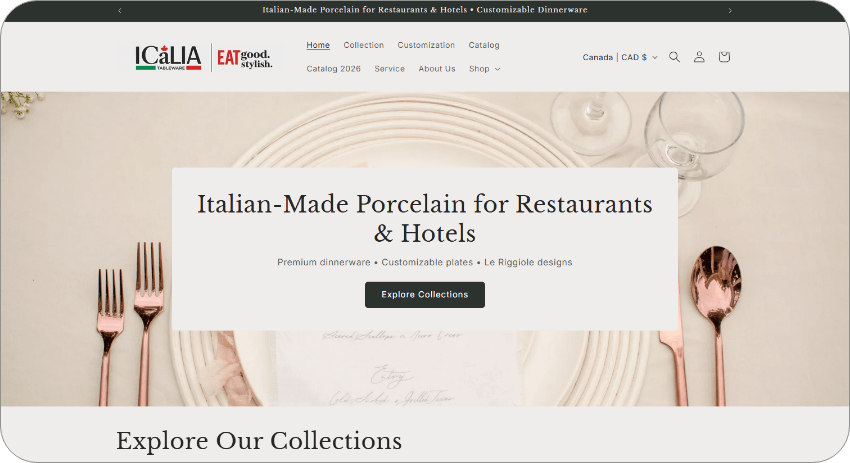
Task: Click the ICaLIA Tableware logo
Action: (x=168, y=57)
